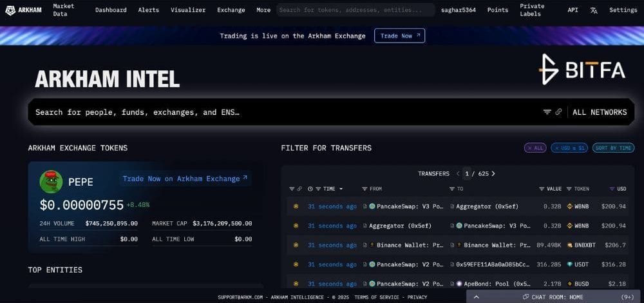
Task: Open the Points page
Action: 497,10
